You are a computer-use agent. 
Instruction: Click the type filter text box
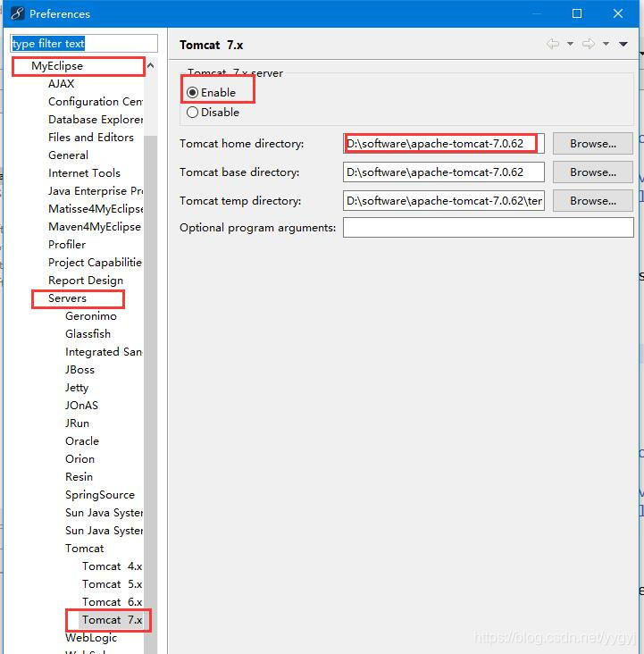pyautogui.click(x=84, y=44)
